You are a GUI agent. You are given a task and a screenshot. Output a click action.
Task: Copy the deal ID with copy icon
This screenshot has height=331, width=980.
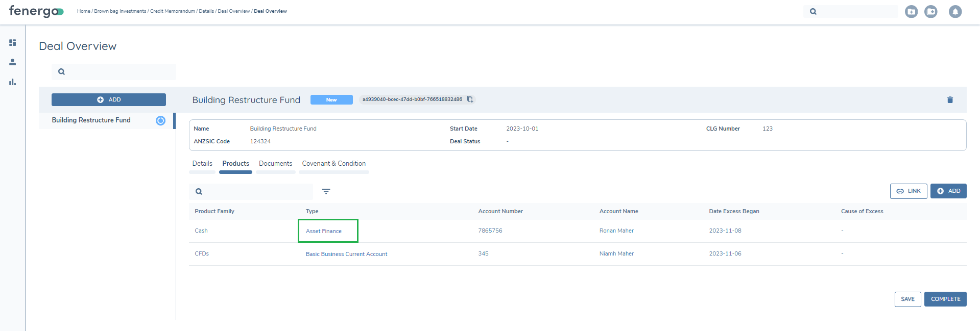coord(470,99)
